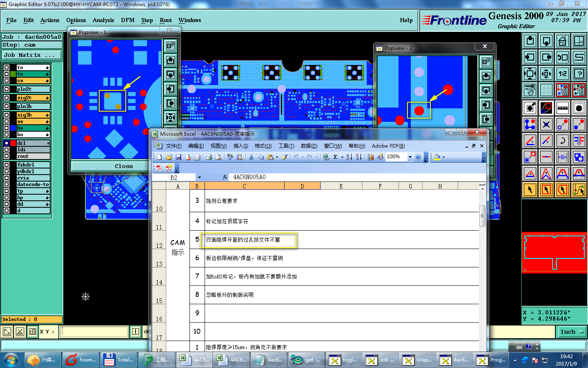Toggle the 'drl' layer checkbox
The height and width of the screenshot is (368, 588).
pyautogui.click(x=7, y=143)
